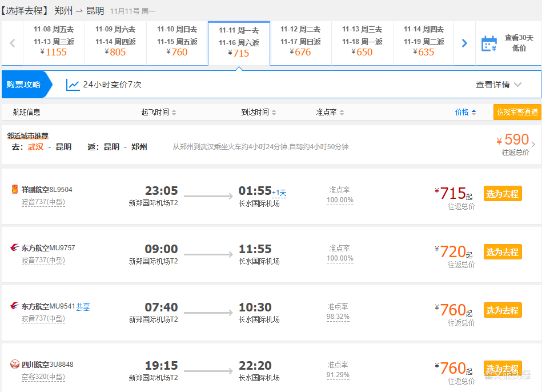Click 查看30天低价 link
The height and width of the screenshot is (392, 542).
(x=519, y=43)
